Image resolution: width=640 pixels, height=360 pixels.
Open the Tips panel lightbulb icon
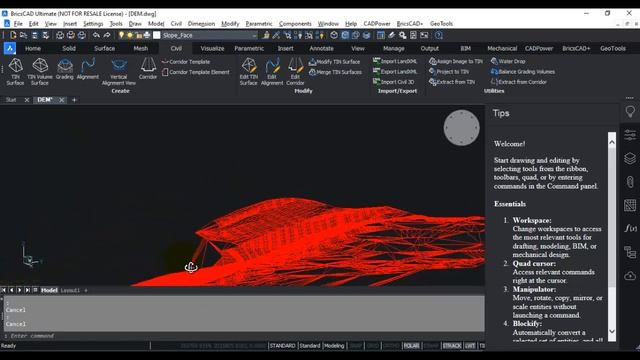630,111
